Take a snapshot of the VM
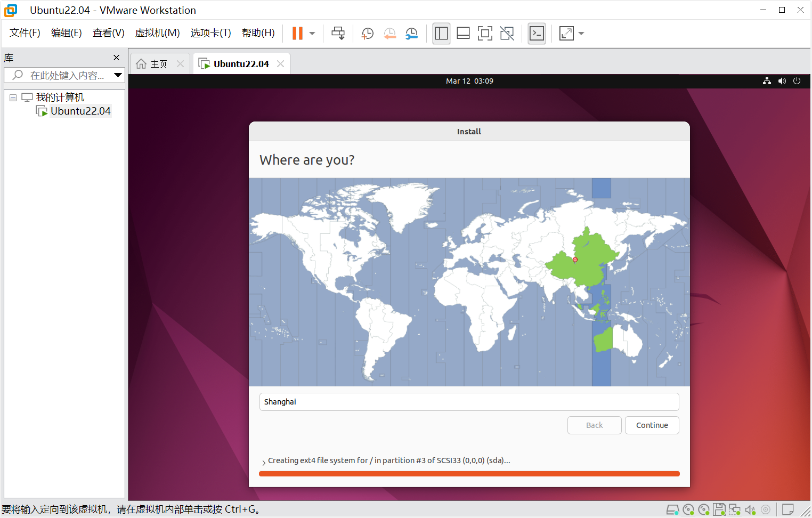The height and width of the screenshot is (518, 812). (x=367, y=33)
